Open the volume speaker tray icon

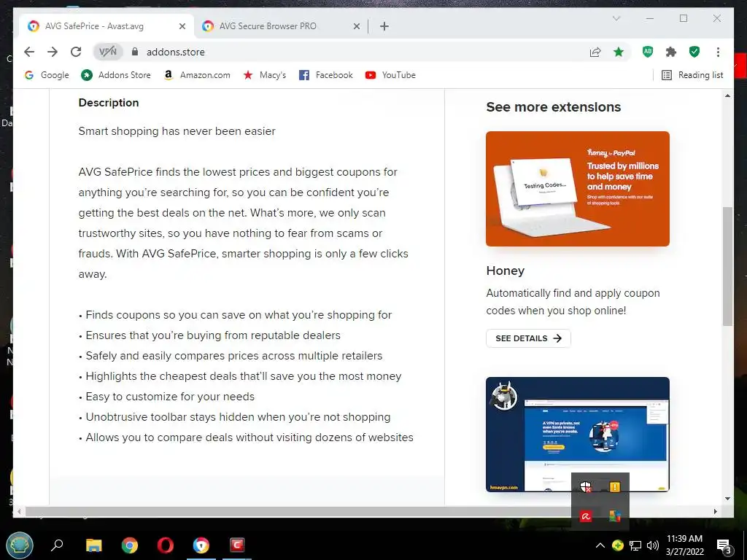[653, 545]
